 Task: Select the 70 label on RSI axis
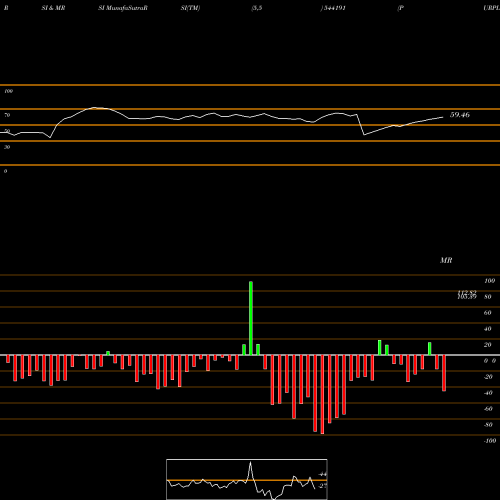point(7,115)
